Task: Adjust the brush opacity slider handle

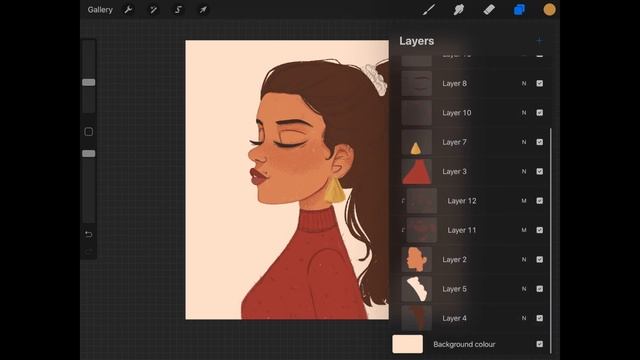Action: (89, 153)
